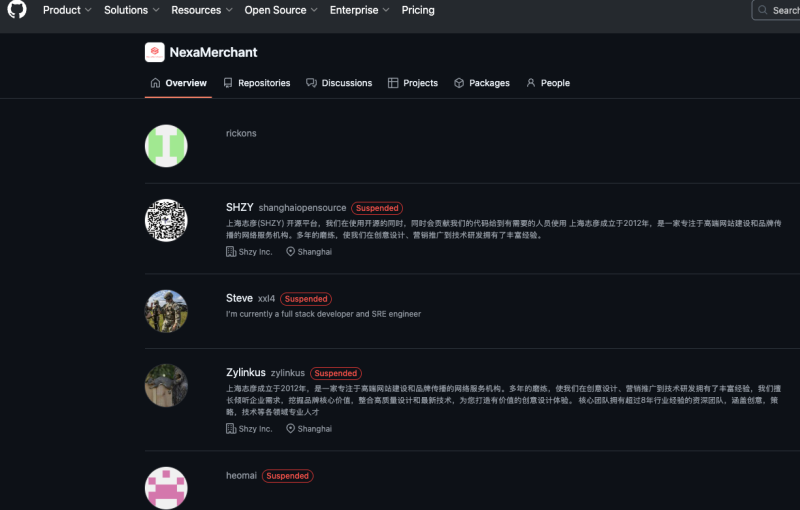Image resolution: width=800 pixels, height=510 pixels.
Task: Open Steve's profile avatar
Action: [166, 311]
